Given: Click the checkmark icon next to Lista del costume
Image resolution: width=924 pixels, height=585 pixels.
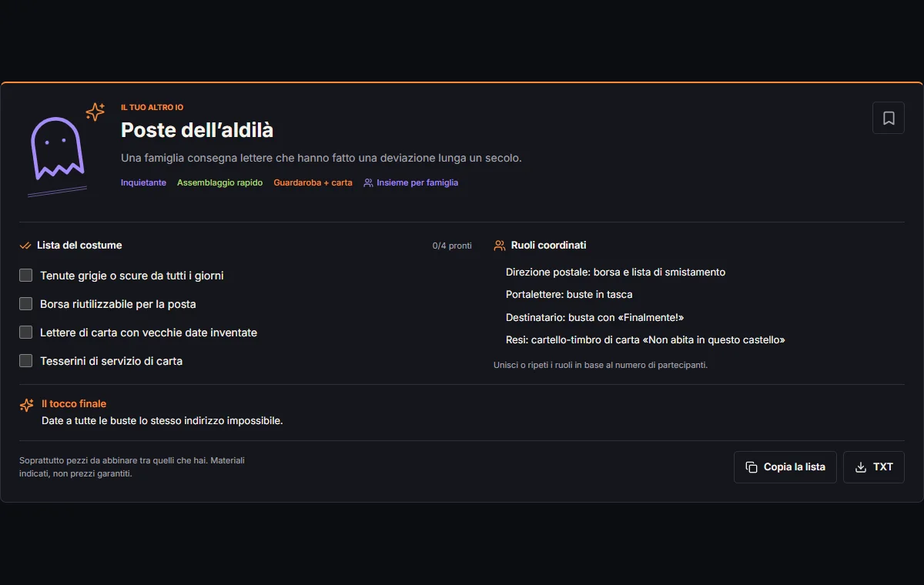Looking at the screenshot, I should (25, 246).
